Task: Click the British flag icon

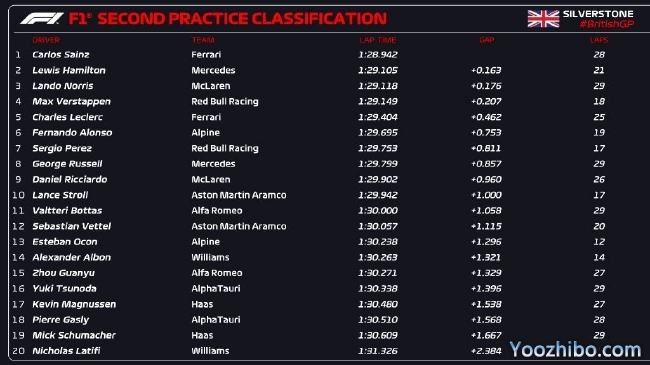Action: pyautogui.click(x=543, y=19)
